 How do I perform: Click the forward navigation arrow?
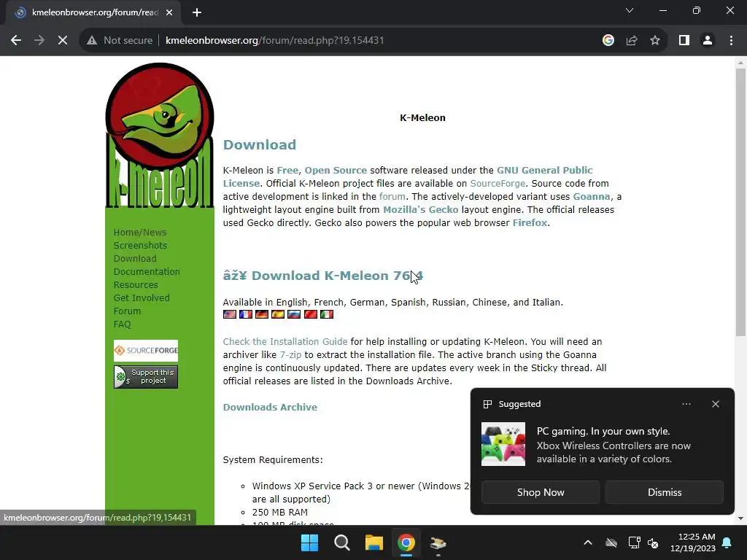(x=39, y=41)
